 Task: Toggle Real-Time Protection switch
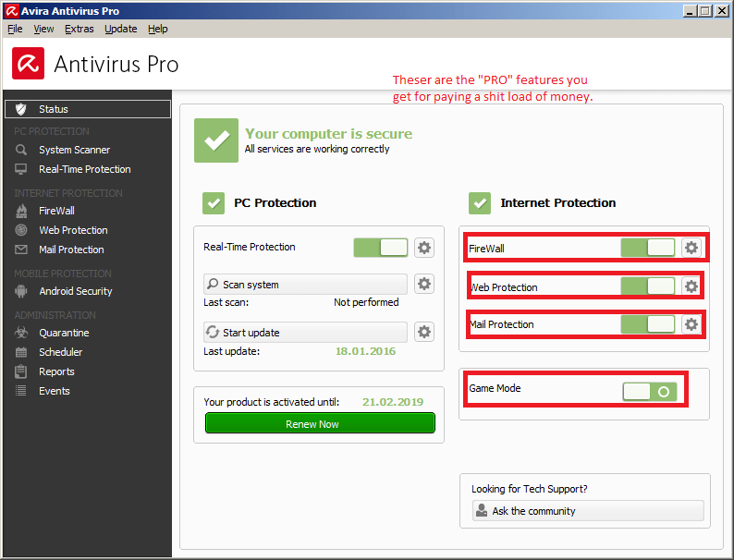[x=381, y=248]
